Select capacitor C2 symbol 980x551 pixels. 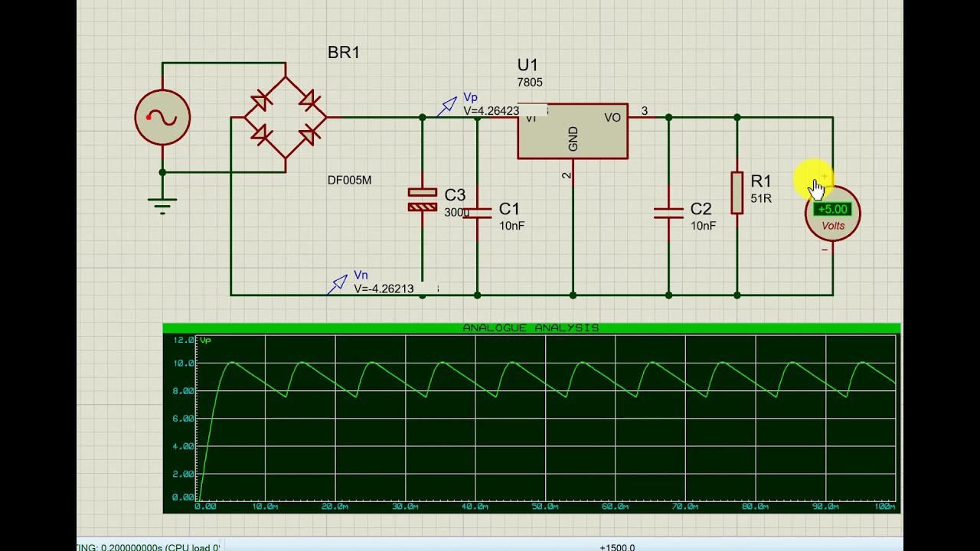click(668, 212)
